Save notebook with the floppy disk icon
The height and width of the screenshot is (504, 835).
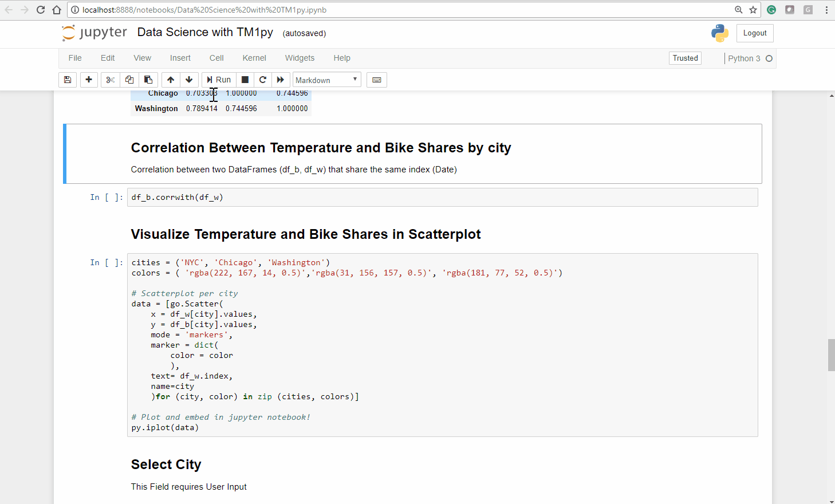pyautogui.click(x=68, y=80)
